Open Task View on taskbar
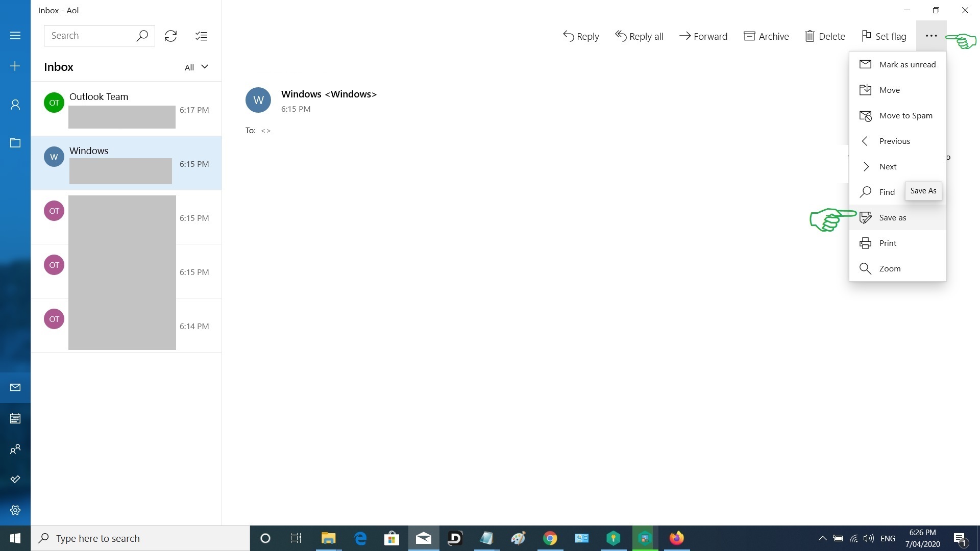 coord(296,538)
